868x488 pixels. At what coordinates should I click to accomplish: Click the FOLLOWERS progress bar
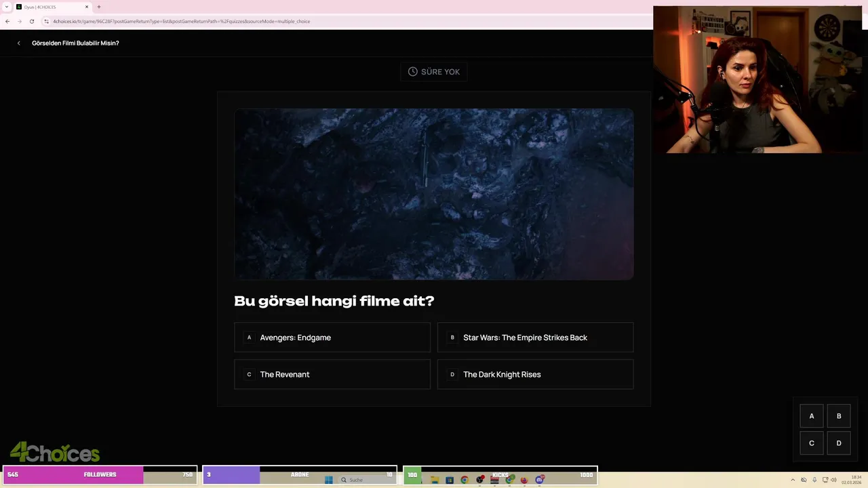tap(100, 474)
